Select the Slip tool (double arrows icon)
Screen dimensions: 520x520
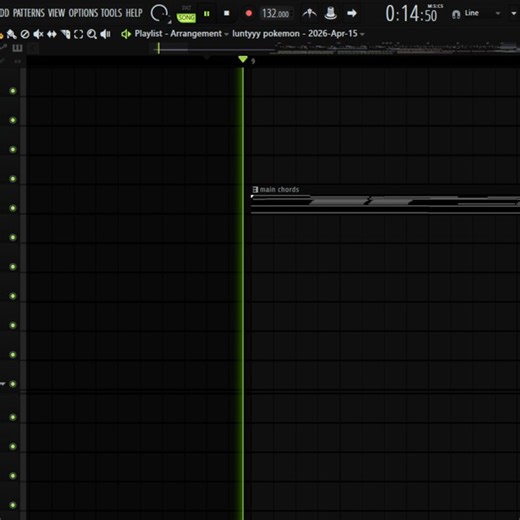pos(52,34)
